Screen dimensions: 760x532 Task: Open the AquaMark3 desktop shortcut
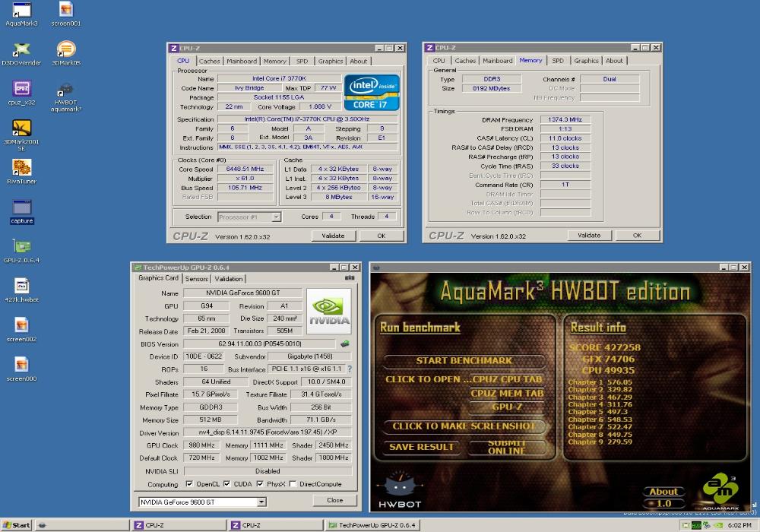coord(21,14)
